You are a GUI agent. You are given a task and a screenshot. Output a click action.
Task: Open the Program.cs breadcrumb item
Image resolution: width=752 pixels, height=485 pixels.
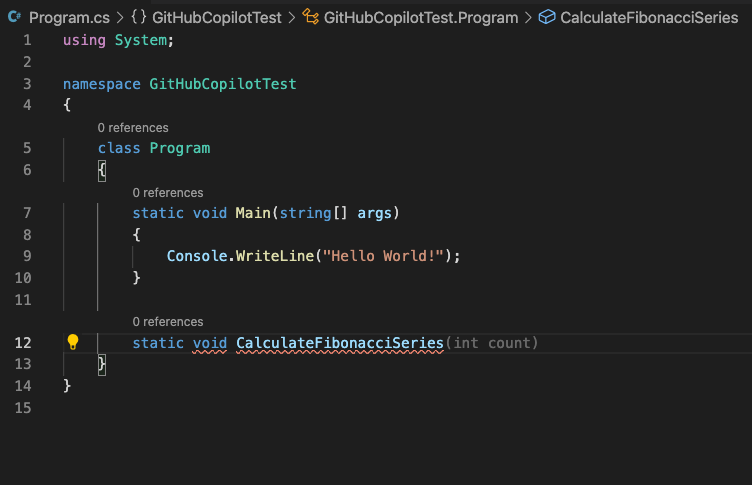pos(69,18)
